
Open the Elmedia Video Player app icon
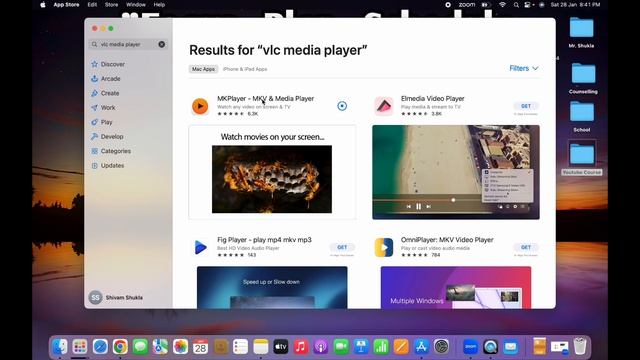point(384,106)
